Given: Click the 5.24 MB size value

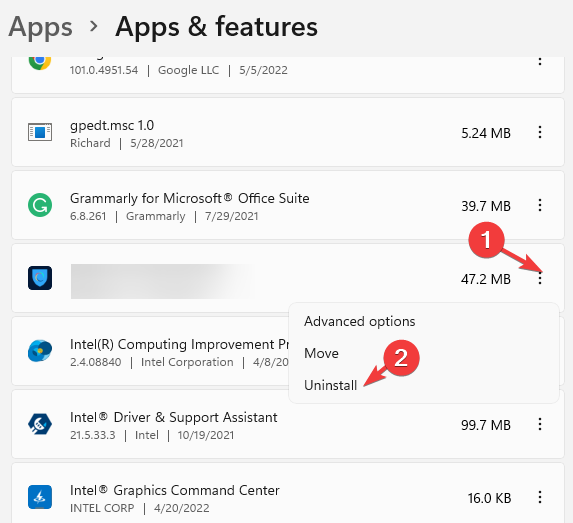Looking at the screenshot, I should click(486, 133).
